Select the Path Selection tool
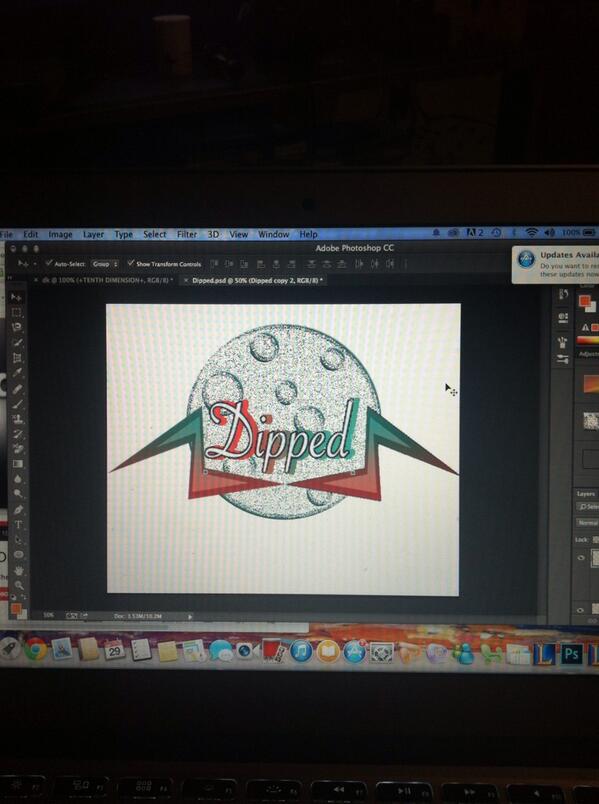 pyautogui.click(x=18, y=539)
